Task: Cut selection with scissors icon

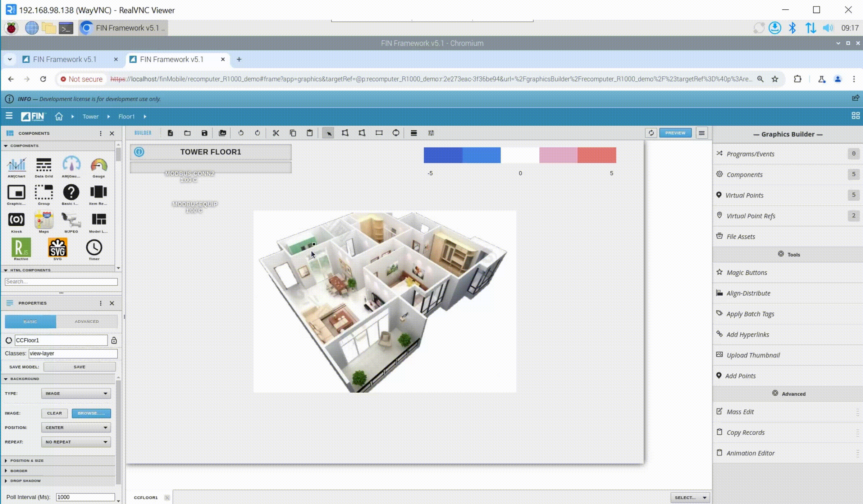Action: point(276,133)
